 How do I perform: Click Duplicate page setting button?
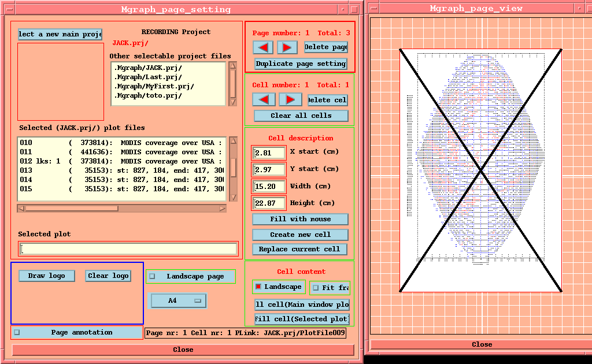(301, 64)
